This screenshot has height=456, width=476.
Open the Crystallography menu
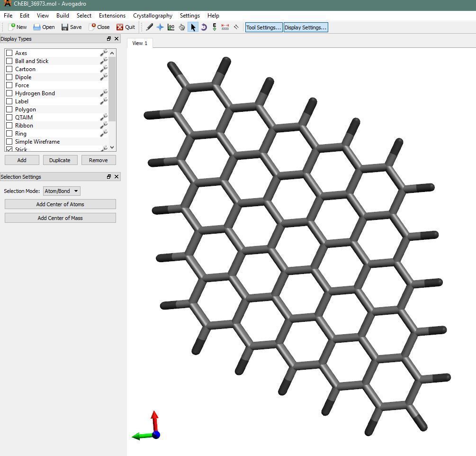(x=153, y=15)
